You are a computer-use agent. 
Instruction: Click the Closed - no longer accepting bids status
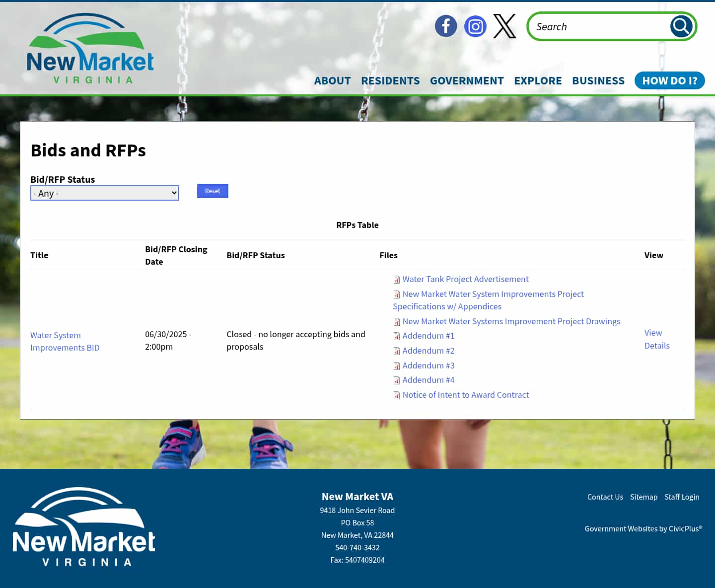[x=296, y=340]
